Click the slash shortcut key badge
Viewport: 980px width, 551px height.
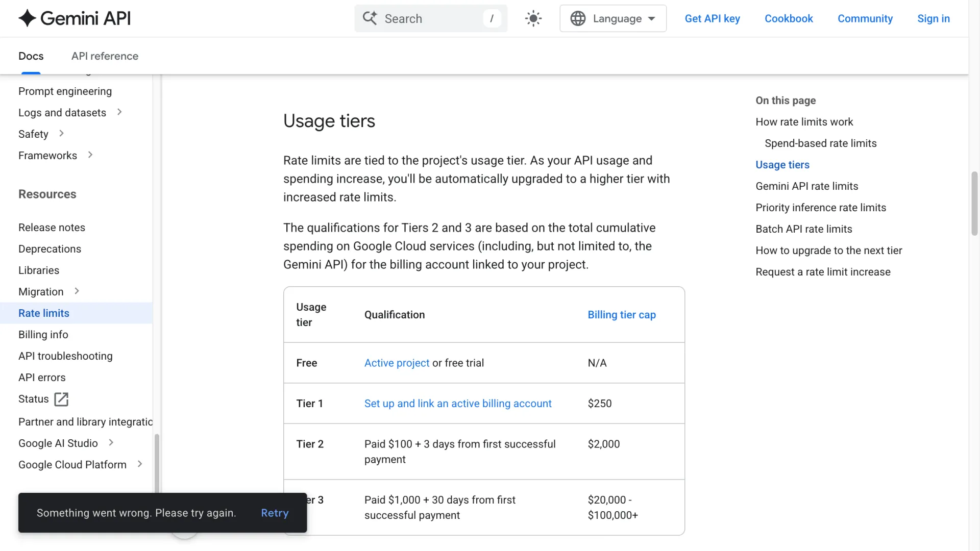(492, 19)
